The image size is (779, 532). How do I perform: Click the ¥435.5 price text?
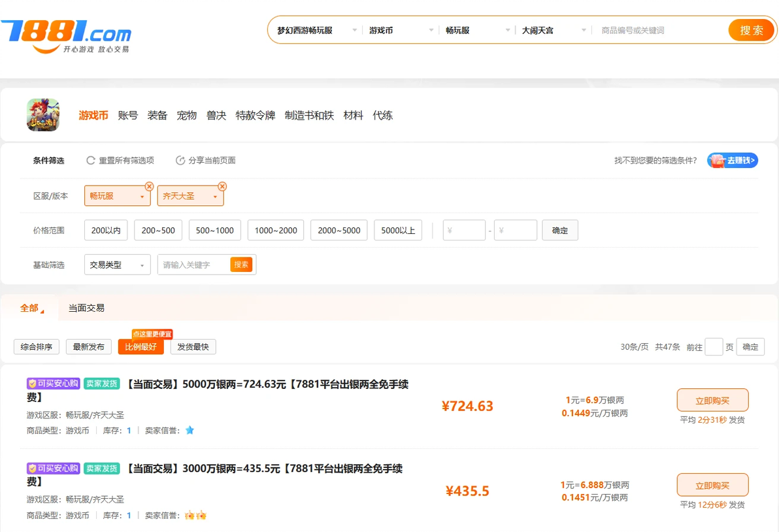467,491
